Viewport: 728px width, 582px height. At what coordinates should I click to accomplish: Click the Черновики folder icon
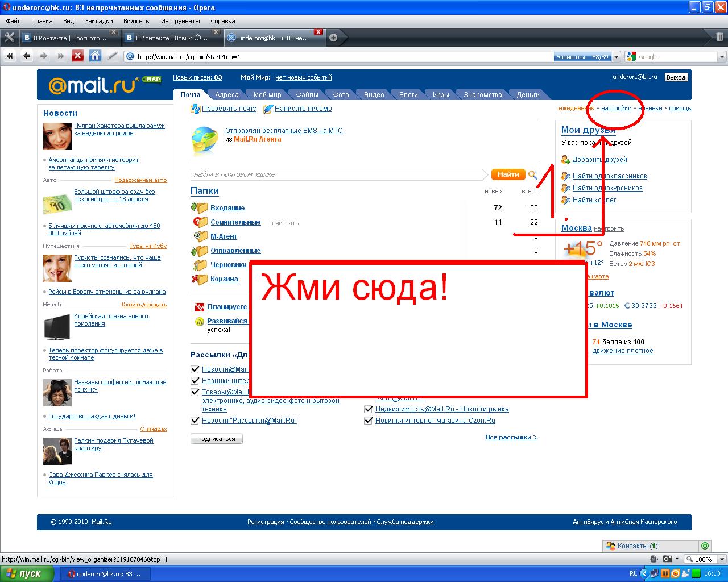(200, 265)
